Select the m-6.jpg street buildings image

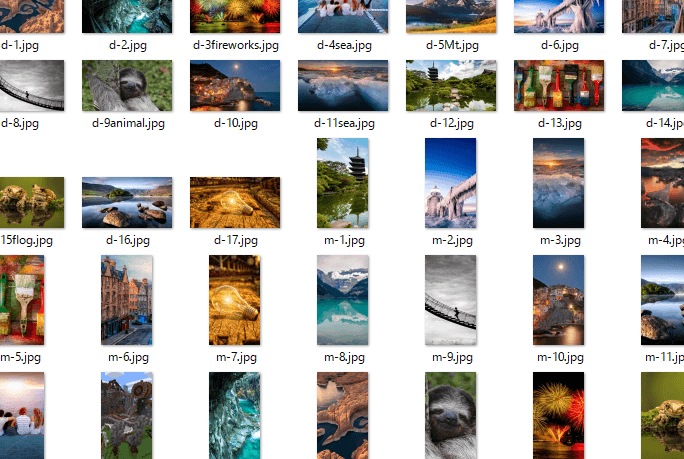tap(127, 300)
